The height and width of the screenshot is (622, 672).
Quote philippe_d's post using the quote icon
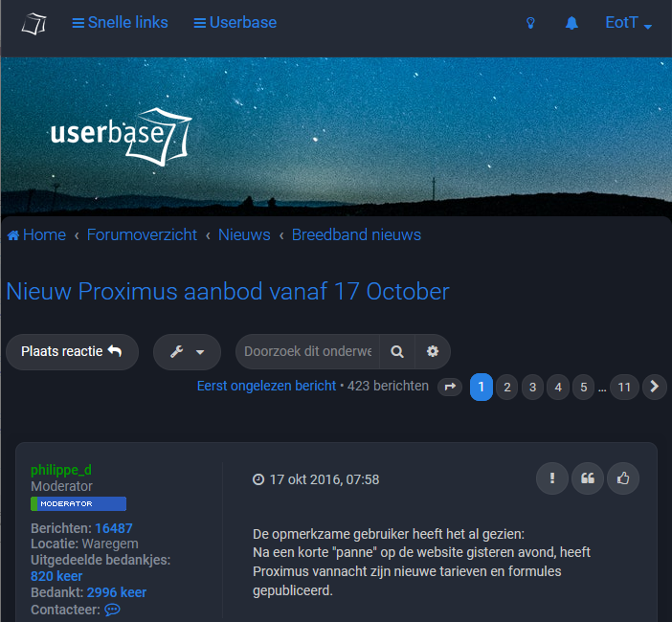tap(588, 478)
